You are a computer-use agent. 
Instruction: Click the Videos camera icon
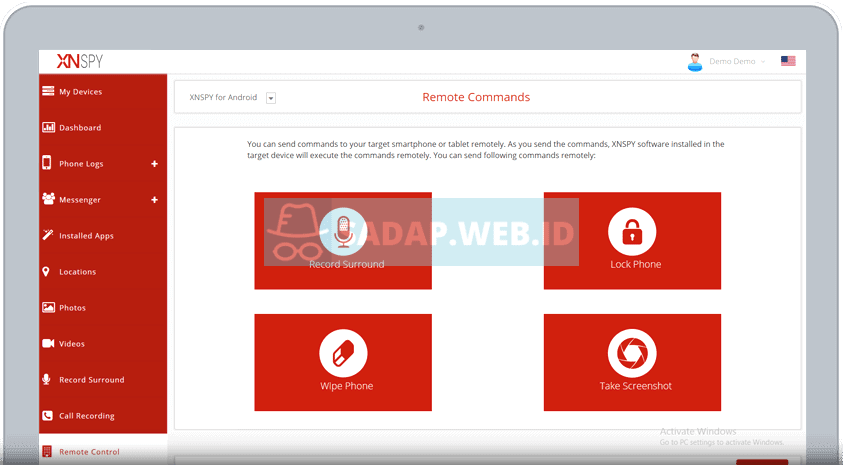pyautogui.click(x=48, y=343)
